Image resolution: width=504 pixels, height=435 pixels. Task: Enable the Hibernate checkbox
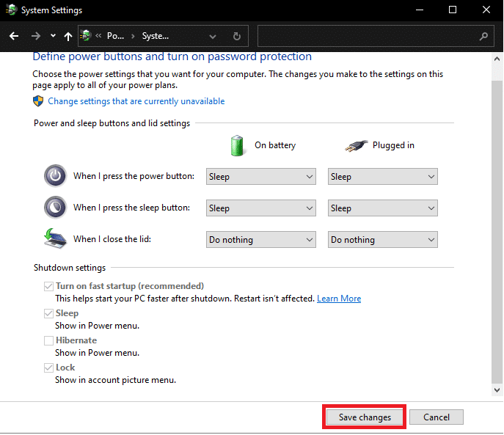[48, 340]
